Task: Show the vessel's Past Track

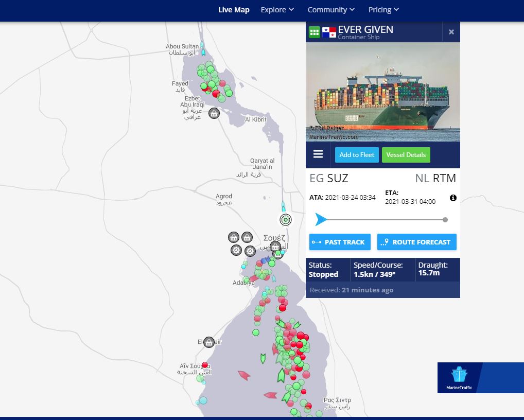Action: 340,242
